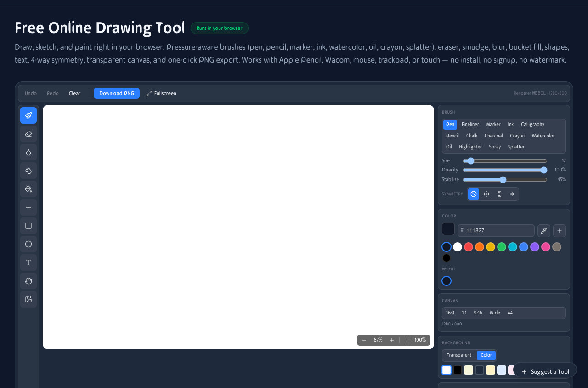Select the Line shape tool

pyautogui.click(x=28, y=207)
